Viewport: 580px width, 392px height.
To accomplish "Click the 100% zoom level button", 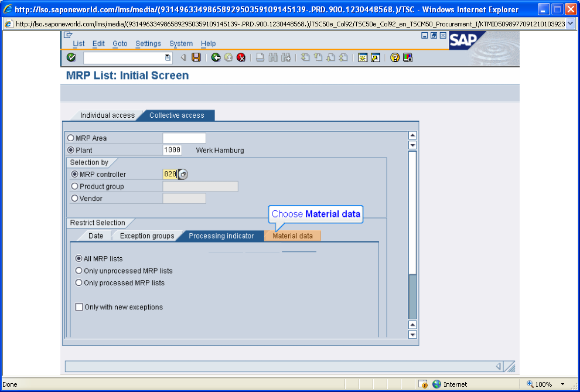I will [544, 384].
